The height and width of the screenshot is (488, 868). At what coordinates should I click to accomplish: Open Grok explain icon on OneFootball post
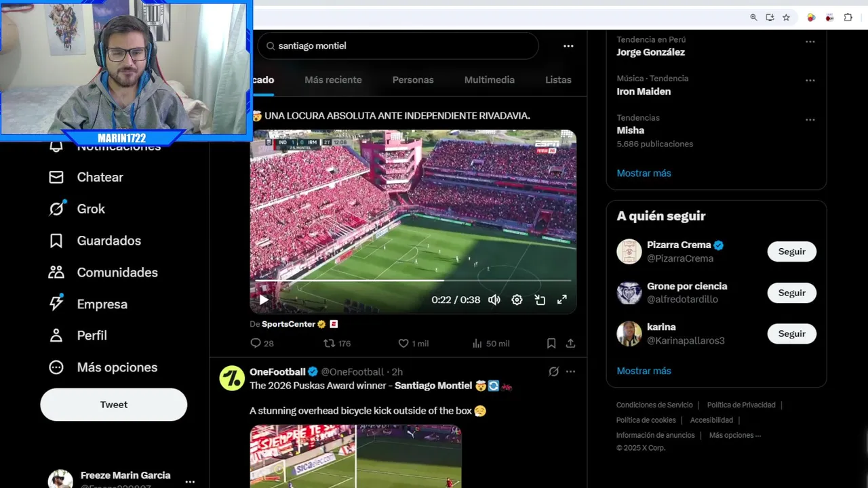pos(553,371)
